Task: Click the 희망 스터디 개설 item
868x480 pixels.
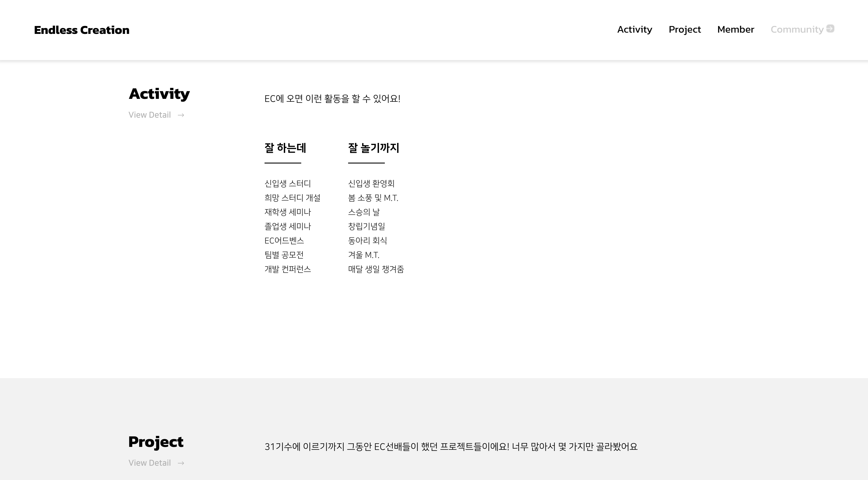Action: pyautogui.click(x=292, y=198)
